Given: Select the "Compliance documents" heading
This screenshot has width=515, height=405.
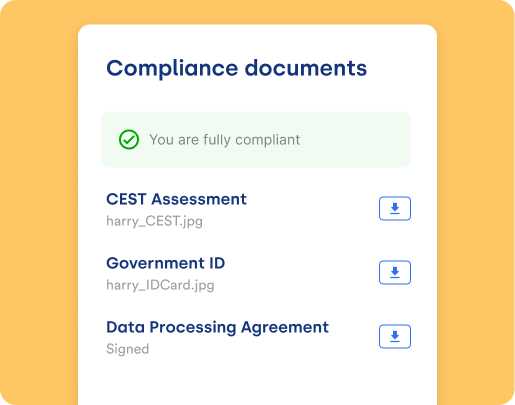Looking at the screenshot, I should click(237, 68).
